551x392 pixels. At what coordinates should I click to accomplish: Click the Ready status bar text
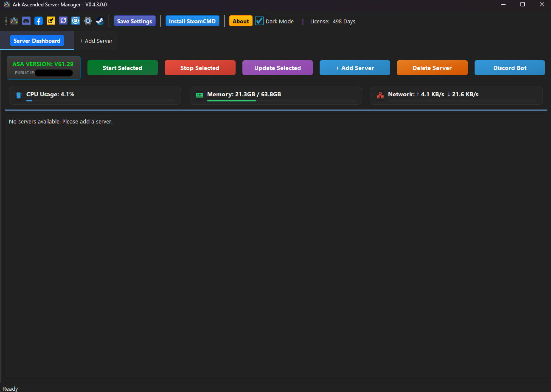(10, 389)
